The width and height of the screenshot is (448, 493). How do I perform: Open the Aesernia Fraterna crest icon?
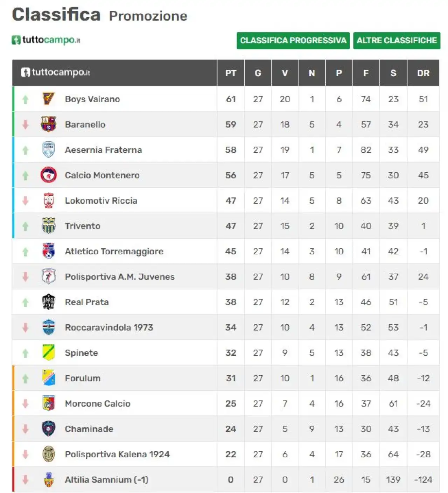pyautogui.click(x=49, y=150)
